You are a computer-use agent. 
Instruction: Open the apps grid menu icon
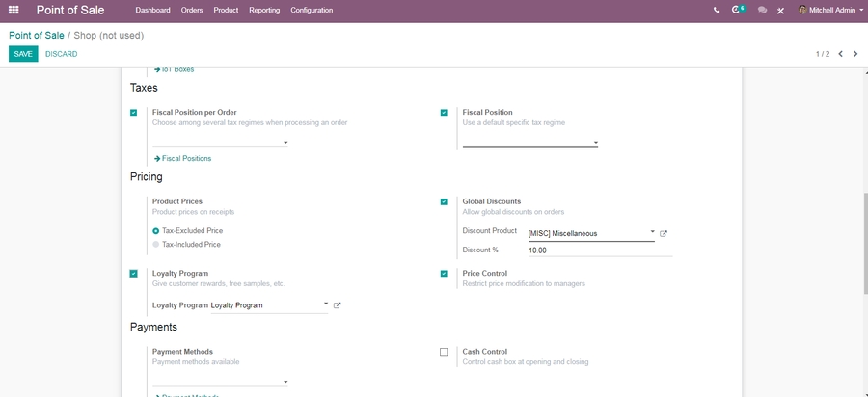14,10
